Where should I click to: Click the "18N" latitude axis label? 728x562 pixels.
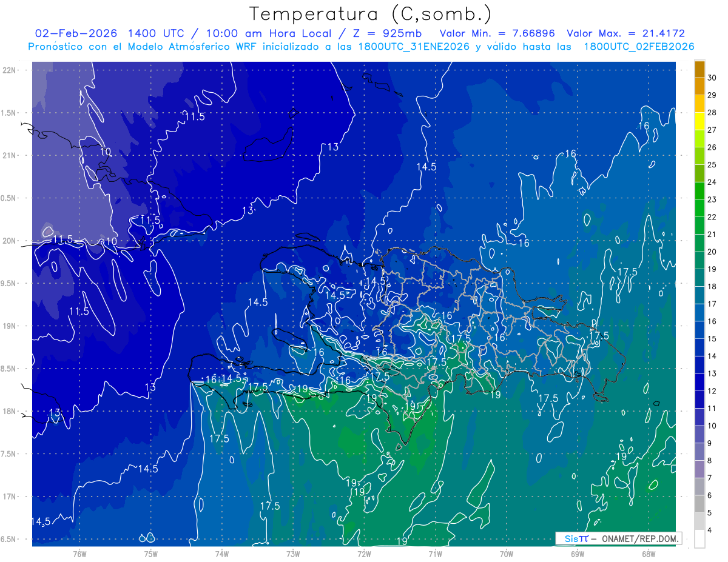point(9,412)
